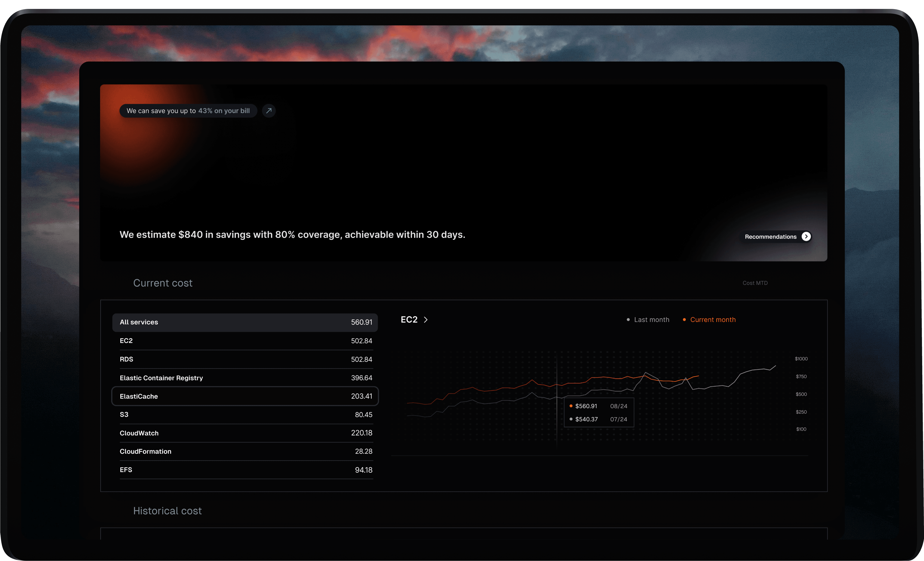Screen dimensions: 924x561
Task: Click the arrow icon beside savings banner
Action: tap(268, 111)
